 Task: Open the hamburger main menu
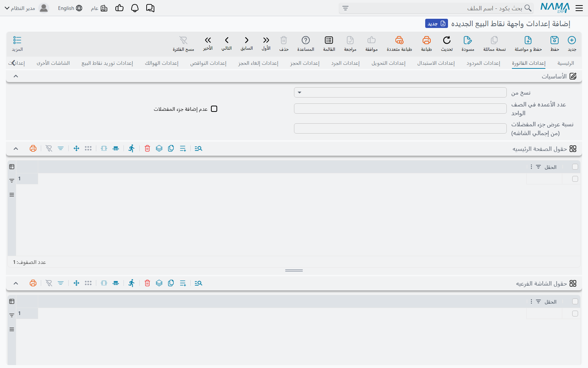point(579,8)
